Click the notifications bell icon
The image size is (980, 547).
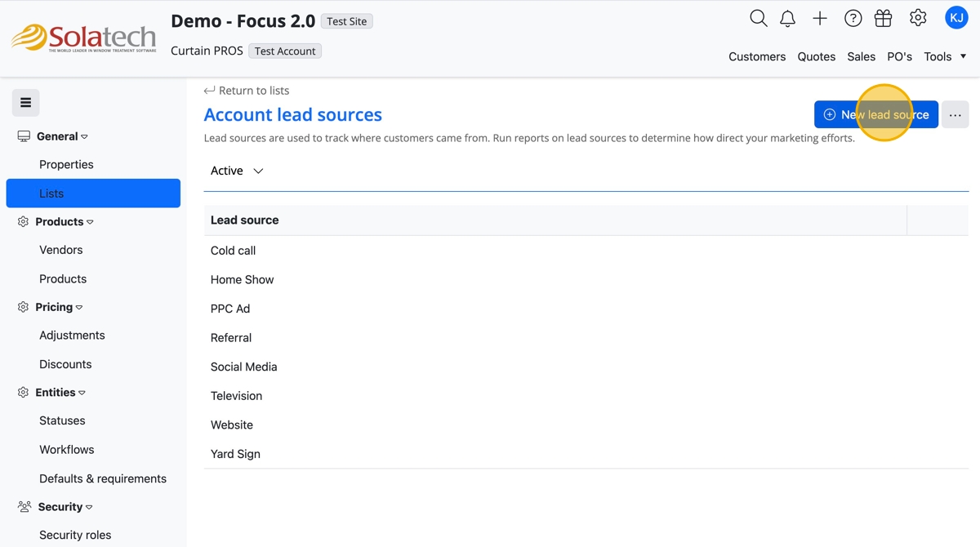787,18
